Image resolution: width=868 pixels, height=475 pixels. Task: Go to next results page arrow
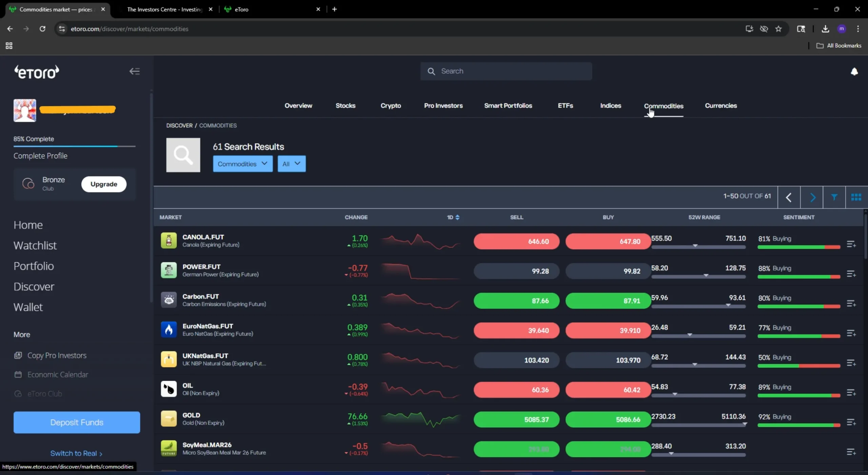pyautogui.click(x=812, y=197)
